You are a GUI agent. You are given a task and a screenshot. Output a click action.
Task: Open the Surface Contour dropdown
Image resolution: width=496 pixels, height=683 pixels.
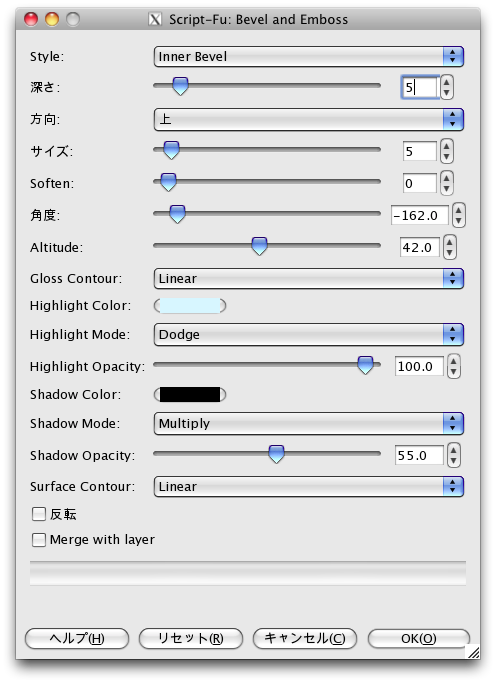(309, 487)
